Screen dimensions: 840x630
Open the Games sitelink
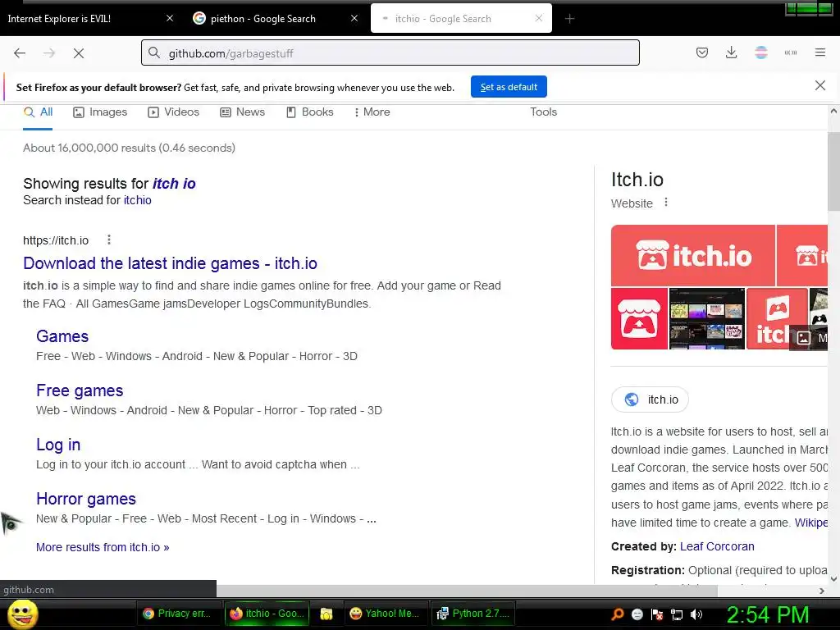point(62,336)
